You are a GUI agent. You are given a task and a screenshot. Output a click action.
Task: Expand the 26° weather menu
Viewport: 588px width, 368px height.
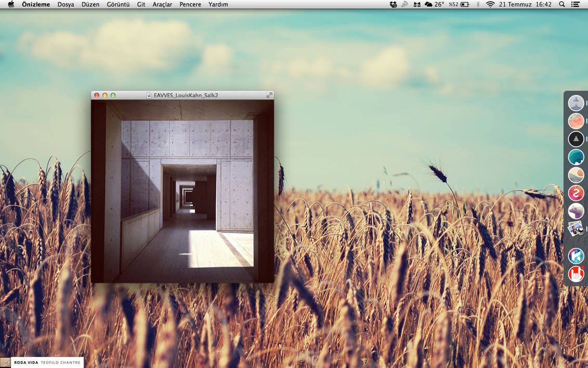pos(434,5)
